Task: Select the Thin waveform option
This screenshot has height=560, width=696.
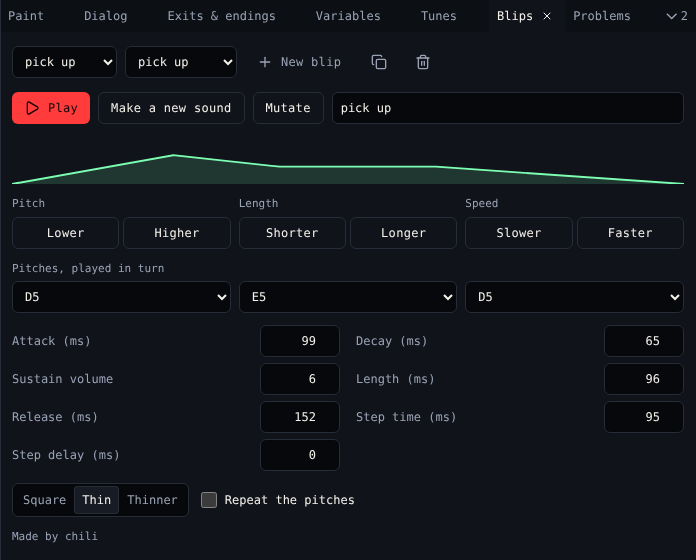Action: pos(96,500)
